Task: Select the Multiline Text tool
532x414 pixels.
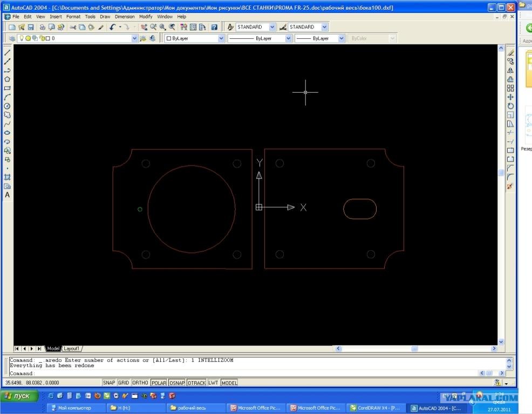Action: click(x=7, y=195)
